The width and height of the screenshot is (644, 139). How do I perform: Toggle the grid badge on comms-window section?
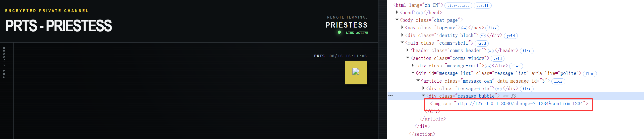click(497, 59)
